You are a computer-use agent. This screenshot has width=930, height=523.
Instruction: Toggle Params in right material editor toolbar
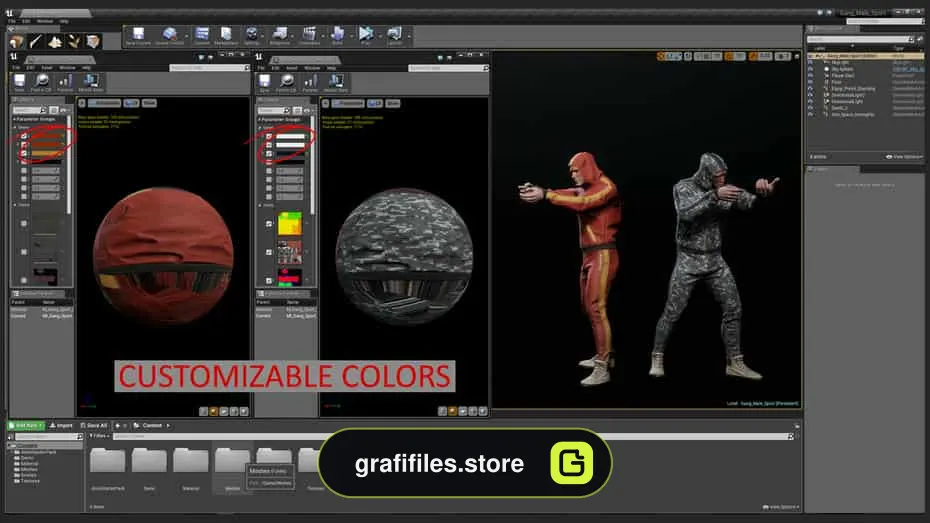tap(310, 82)
